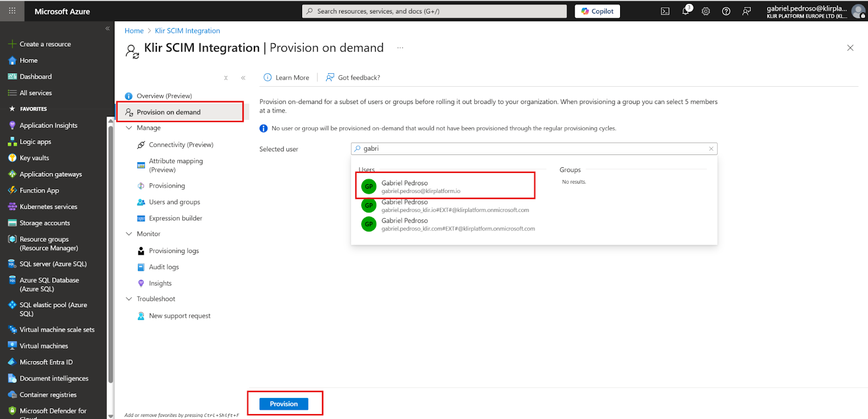This screenshot has height=419, width=868.
Task: Open Provisioning logs menu item
Action: tap(174, 251)
